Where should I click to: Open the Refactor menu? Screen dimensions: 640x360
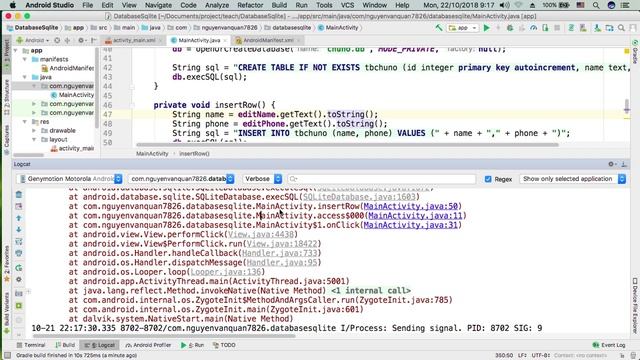[250, 5]
